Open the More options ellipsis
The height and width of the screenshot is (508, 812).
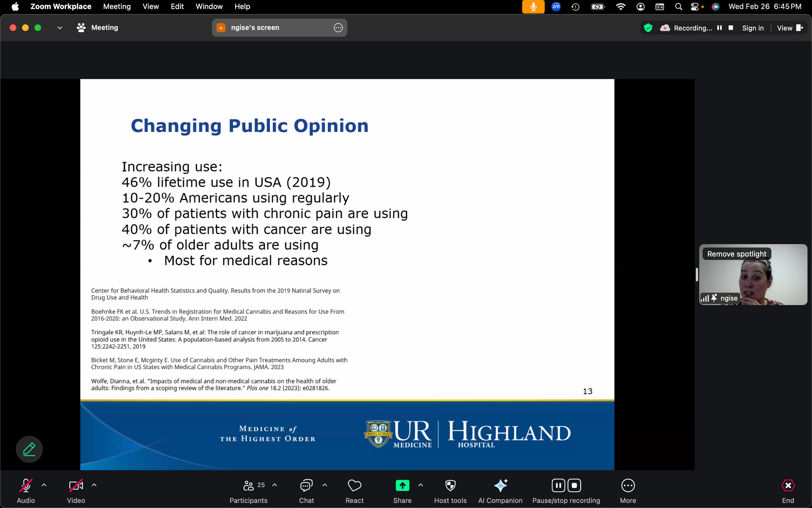tap(628, 486)
